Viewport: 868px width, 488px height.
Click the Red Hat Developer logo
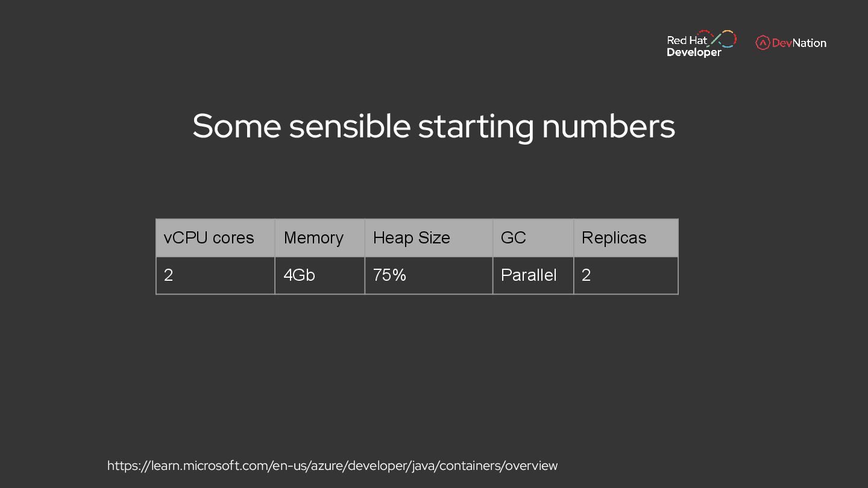(700, 44)
